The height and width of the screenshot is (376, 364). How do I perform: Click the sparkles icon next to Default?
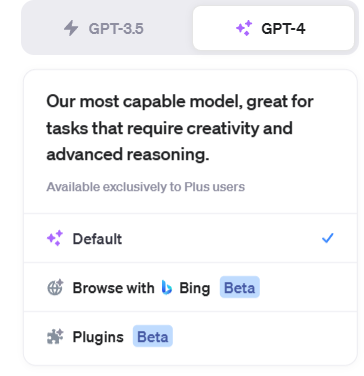55,238
